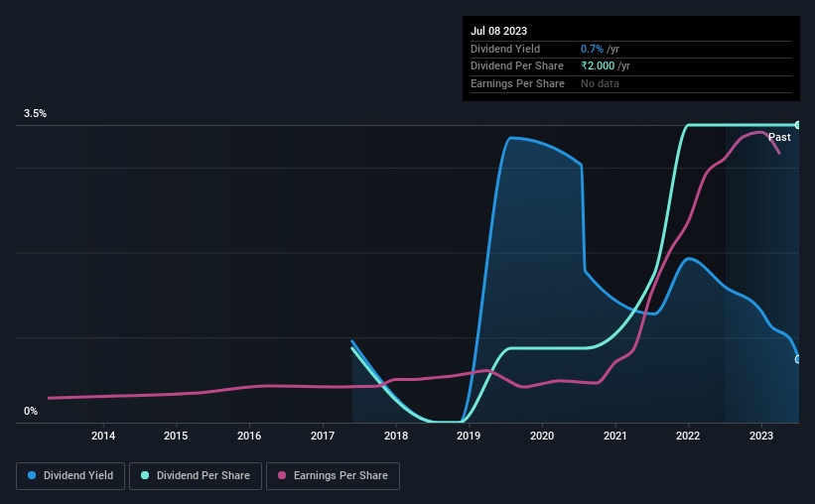
Task: Toggle the Dividend Per Share legend button
Action: pos(196,476)
